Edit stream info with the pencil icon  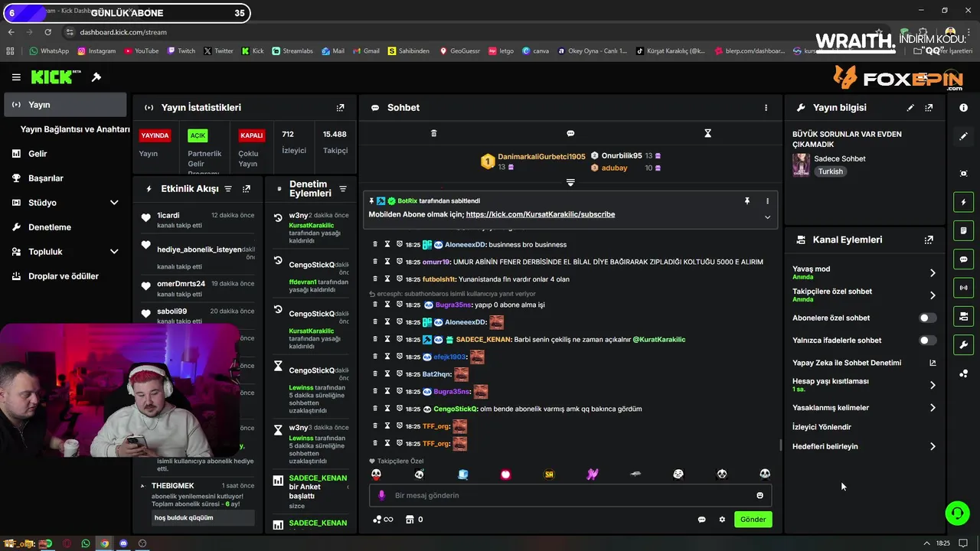tap(910, 108)
